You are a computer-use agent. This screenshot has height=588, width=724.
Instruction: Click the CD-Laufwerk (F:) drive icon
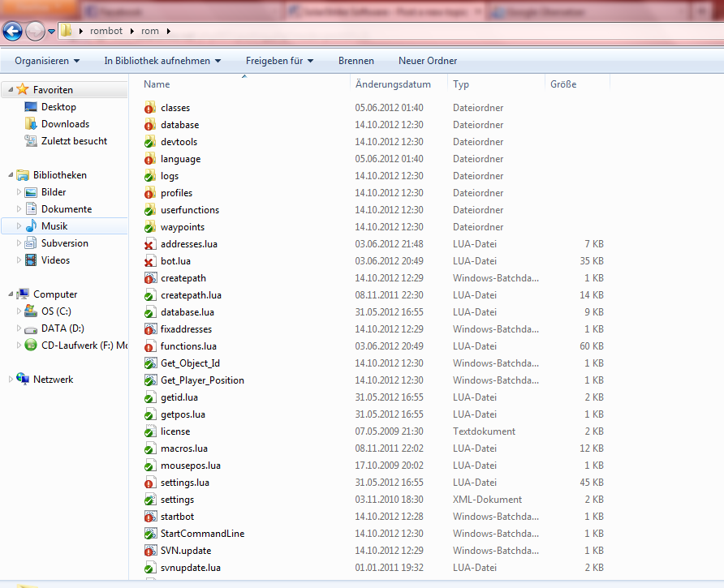[x=31, y=346]
